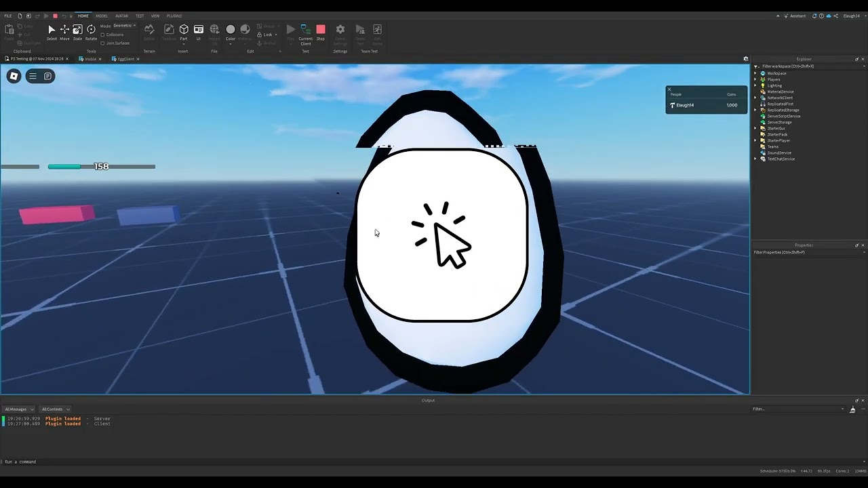
Task: Select the Move tool in ribbon
Action: (64, 30)
